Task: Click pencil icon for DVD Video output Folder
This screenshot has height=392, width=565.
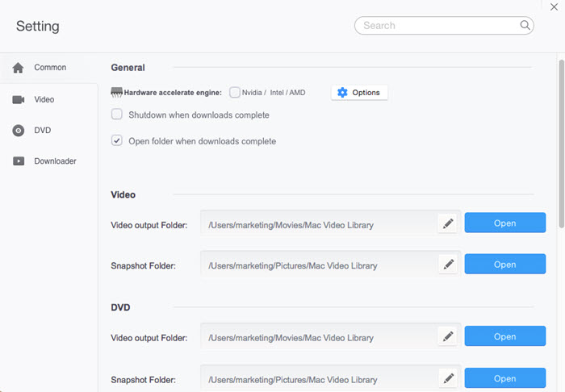Action: pos(449,336)
